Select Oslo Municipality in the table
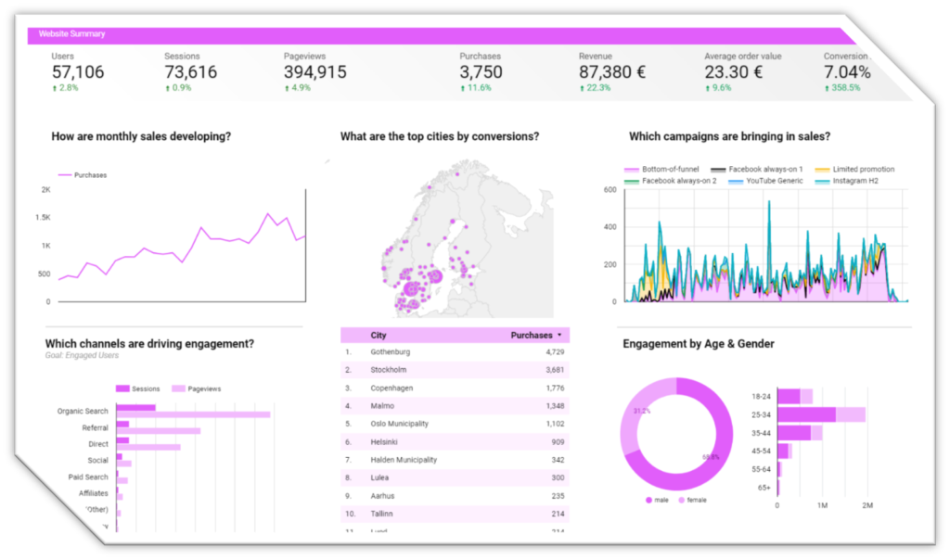Image resolution: width=950 pixels, height=560 pixels. 455,424
